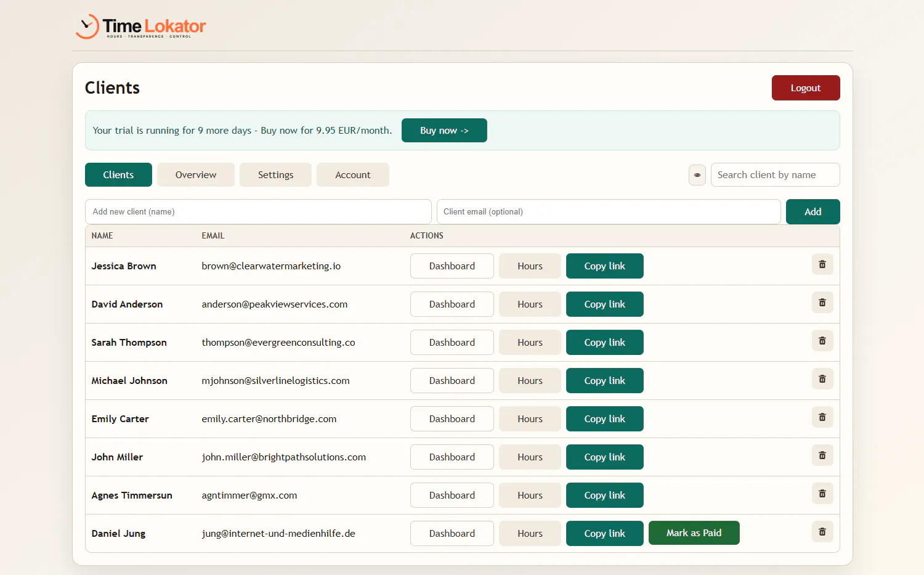Image resolution: width=924 pixels, height=575 pixels.
Task: Open Dashboard for Jessica Brown
Action: pos(452,266)
